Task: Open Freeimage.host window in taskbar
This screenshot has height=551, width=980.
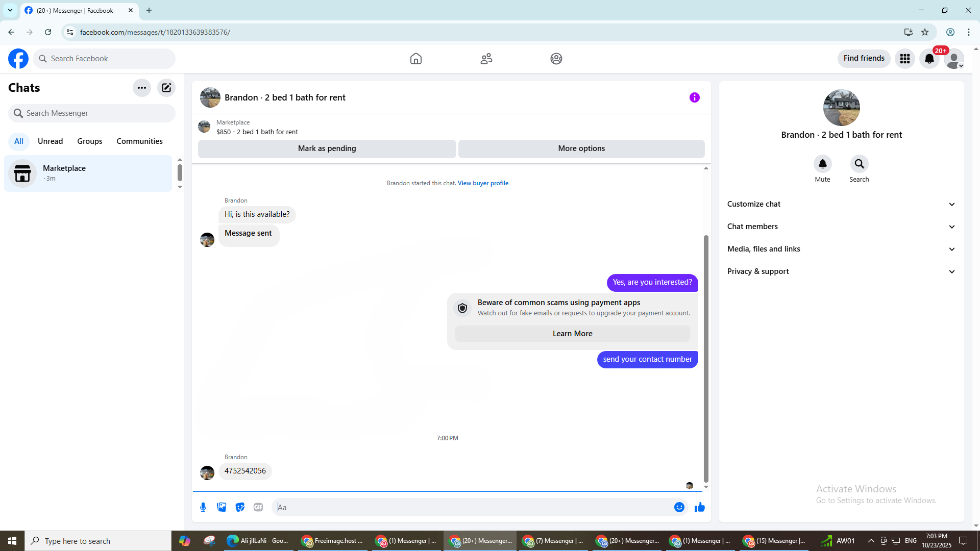Action: (332, 541)
